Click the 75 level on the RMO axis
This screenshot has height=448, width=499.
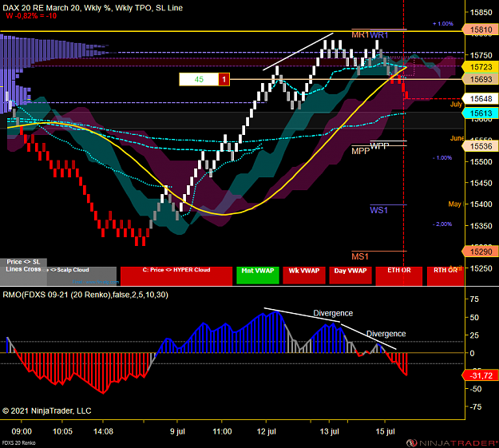point(474,299)
